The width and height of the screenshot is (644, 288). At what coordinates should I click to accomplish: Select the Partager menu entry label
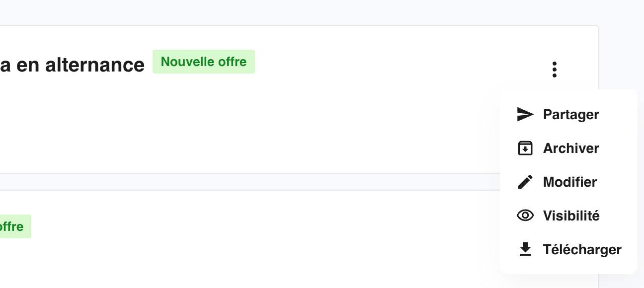pos(571,115)
